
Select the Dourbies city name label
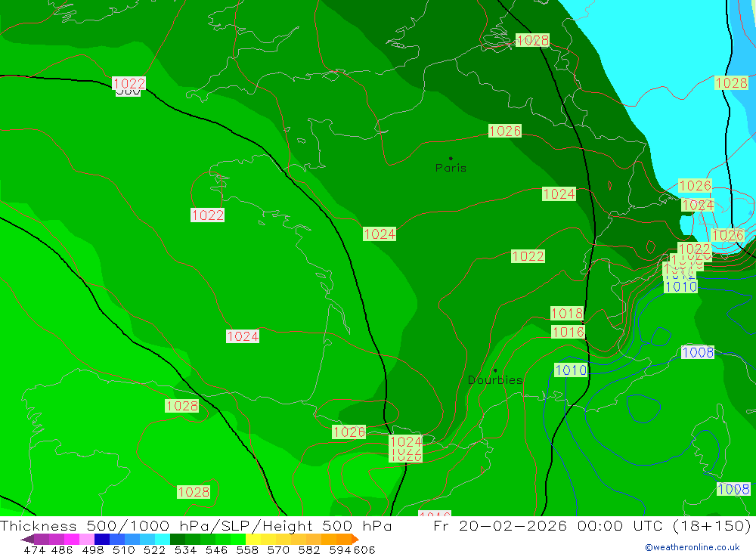(x=495, y=380)
